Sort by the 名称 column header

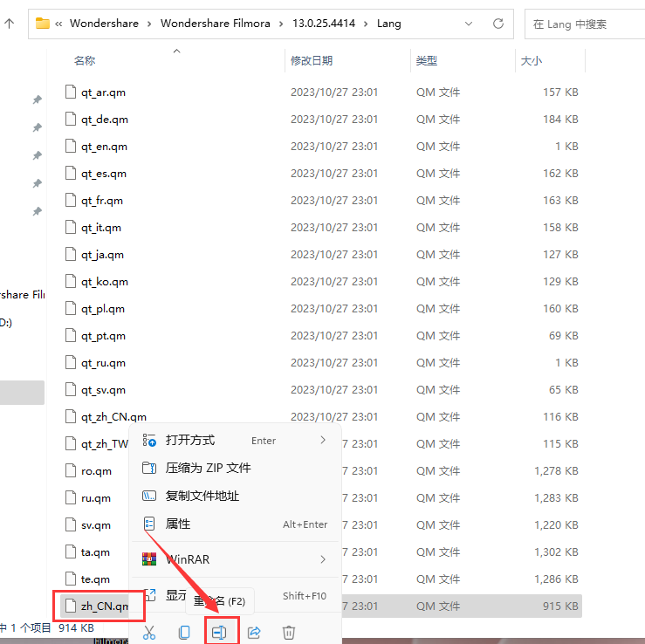pos(85,61)
